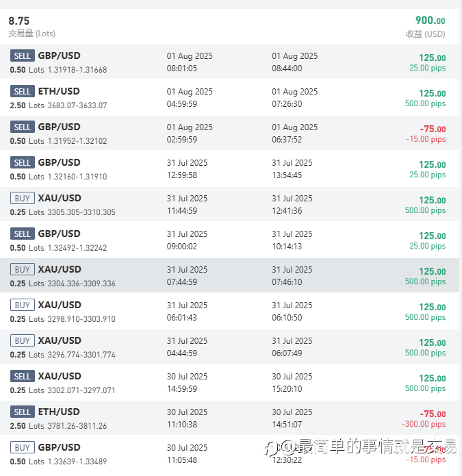462x476 pixels.
Task: Click the SELL badge on the GBP/USD 1.31918 trade
Action: click(x=23, y=56)
